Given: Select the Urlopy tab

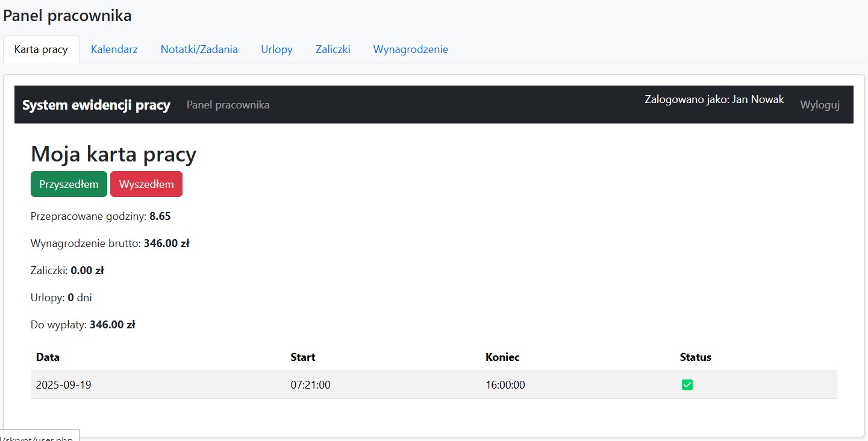Looking at the screenshot, I should click(x=276, y=49).
